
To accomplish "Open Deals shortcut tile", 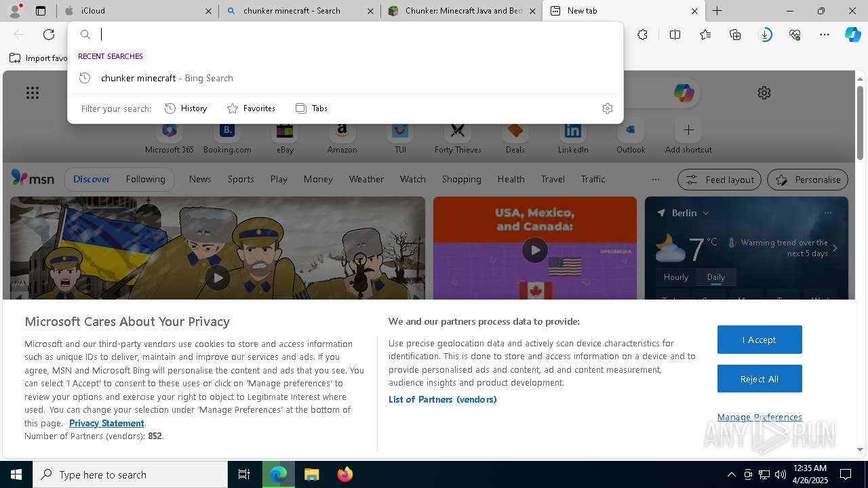I will pos(515,138).
